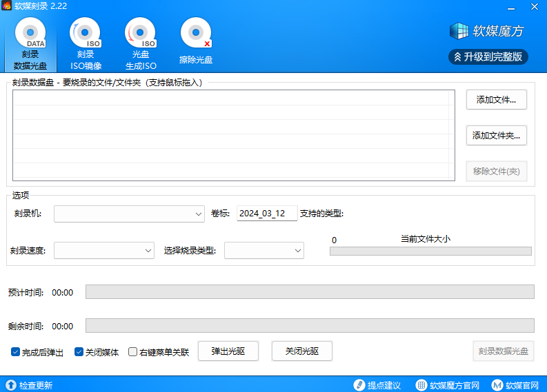The width and height of the screenshot is (547, 392).
Task: Click the 添加文件夹 button
Action: 496,136
